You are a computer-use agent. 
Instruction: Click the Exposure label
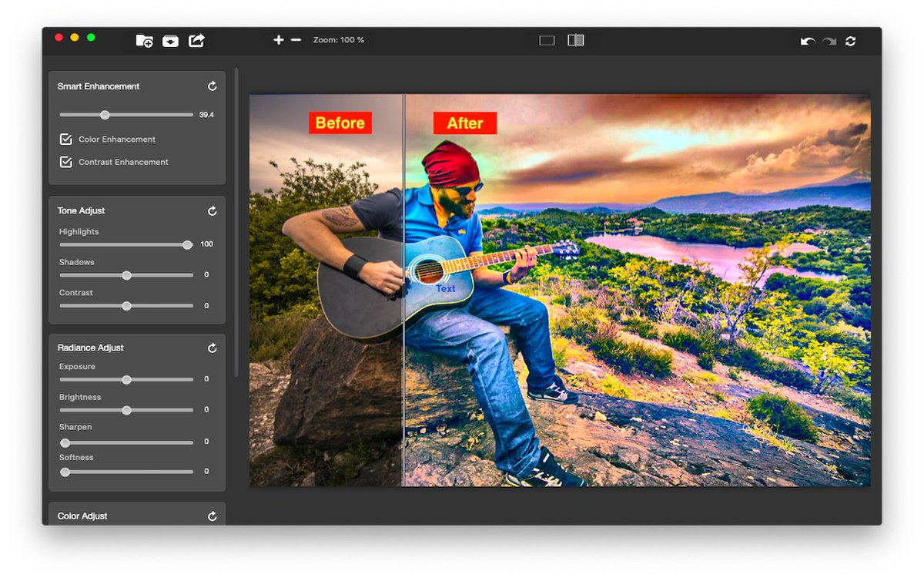(x=77, y=367)
